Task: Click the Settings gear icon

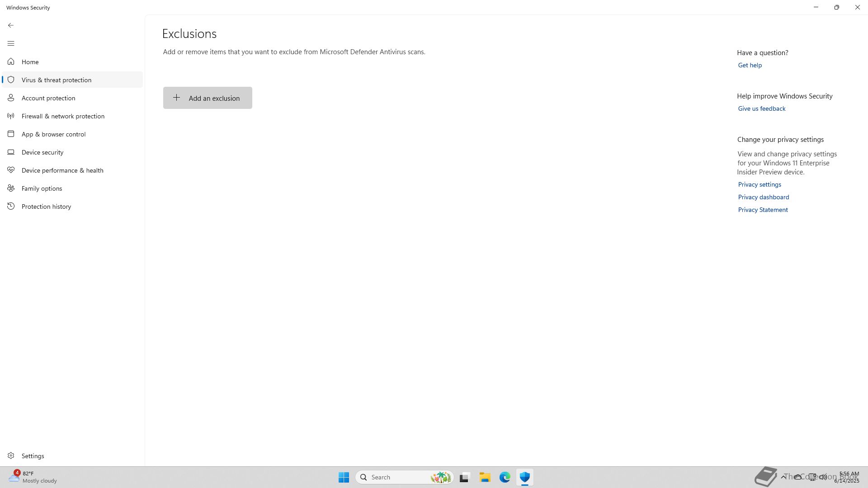Action: click(11, 455)
